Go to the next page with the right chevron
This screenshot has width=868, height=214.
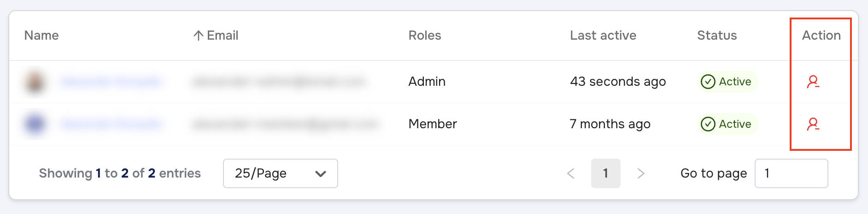pos(641,173)
